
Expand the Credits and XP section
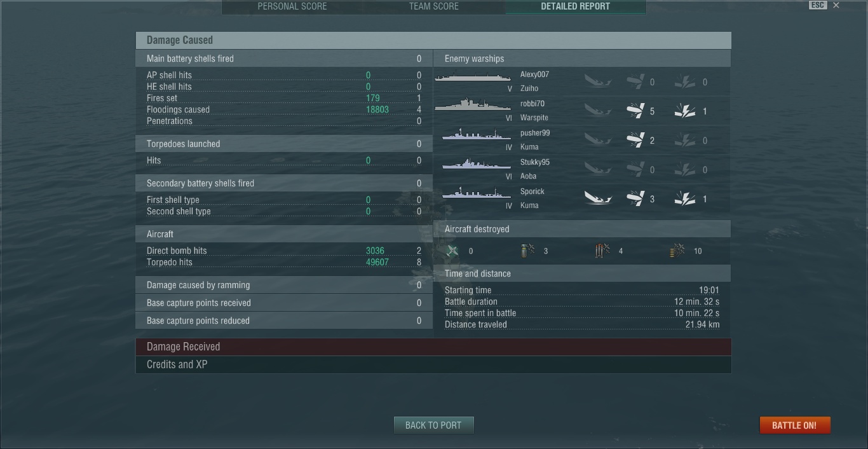tap(433, 364)
